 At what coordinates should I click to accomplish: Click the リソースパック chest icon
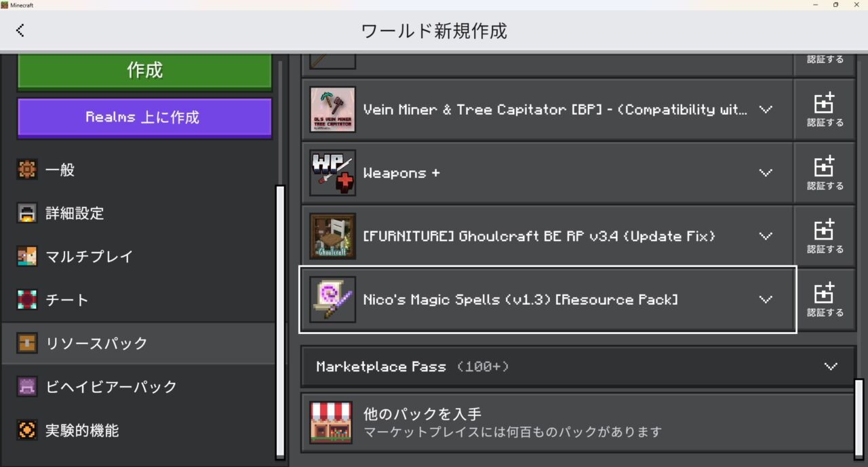coord(26,343)
